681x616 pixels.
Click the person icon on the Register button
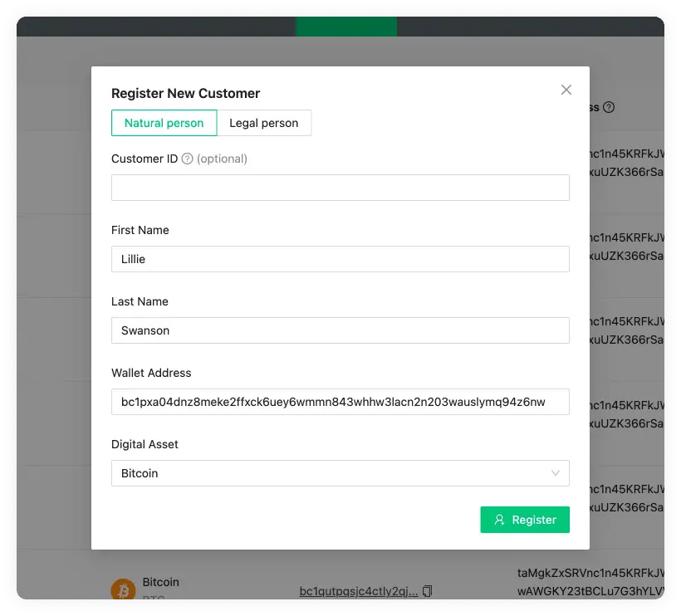498,519
